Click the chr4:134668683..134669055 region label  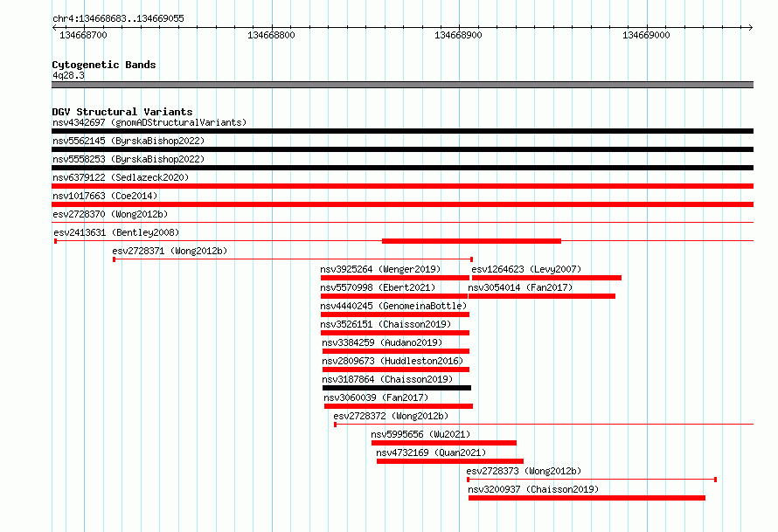coord(118,18)
